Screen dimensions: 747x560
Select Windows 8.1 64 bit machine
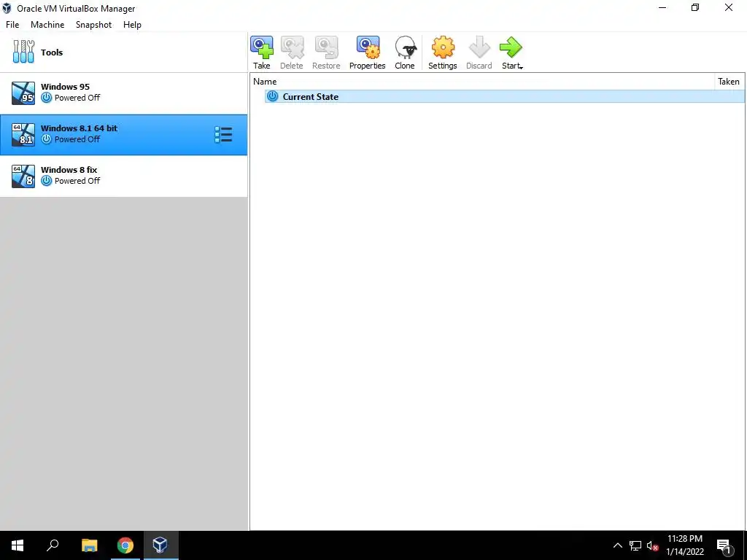point(123,135)
